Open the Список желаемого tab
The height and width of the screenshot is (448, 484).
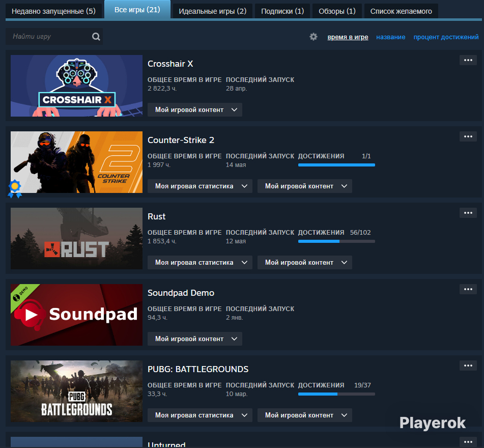(x=401, y=11)
